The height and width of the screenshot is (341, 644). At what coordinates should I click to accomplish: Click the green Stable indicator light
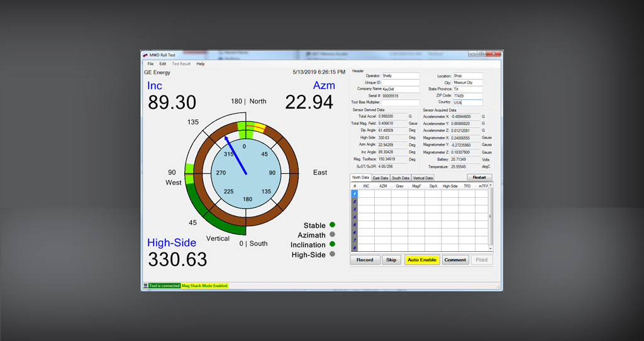point(332,225)
